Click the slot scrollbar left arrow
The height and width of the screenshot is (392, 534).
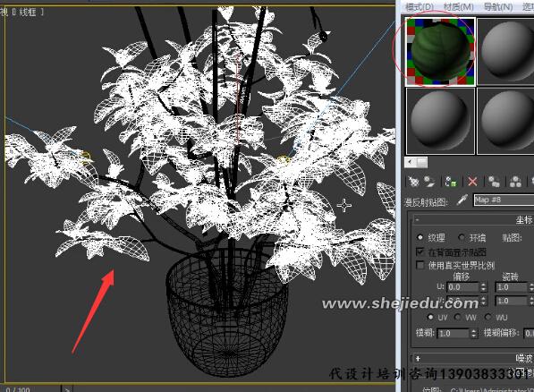coord(410,162)
